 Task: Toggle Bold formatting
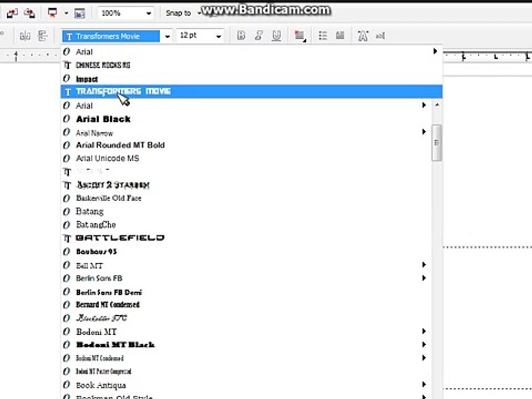click(x=241, y=35)
